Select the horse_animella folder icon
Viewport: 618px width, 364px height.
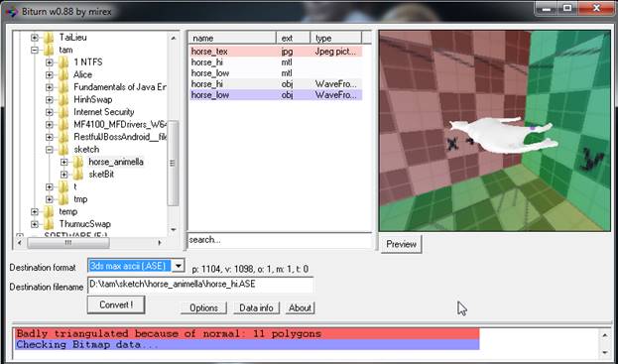pyautogui.click(x=78, y=162)
